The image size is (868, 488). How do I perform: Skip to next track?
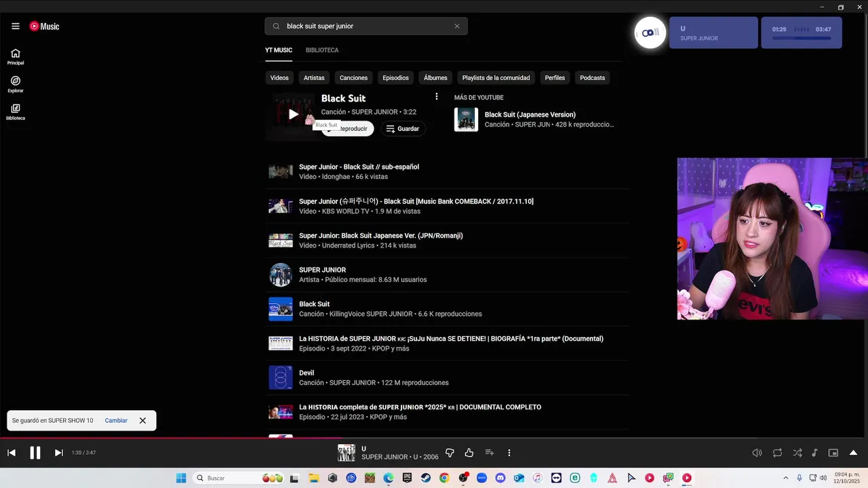click(x=59, y=453)
